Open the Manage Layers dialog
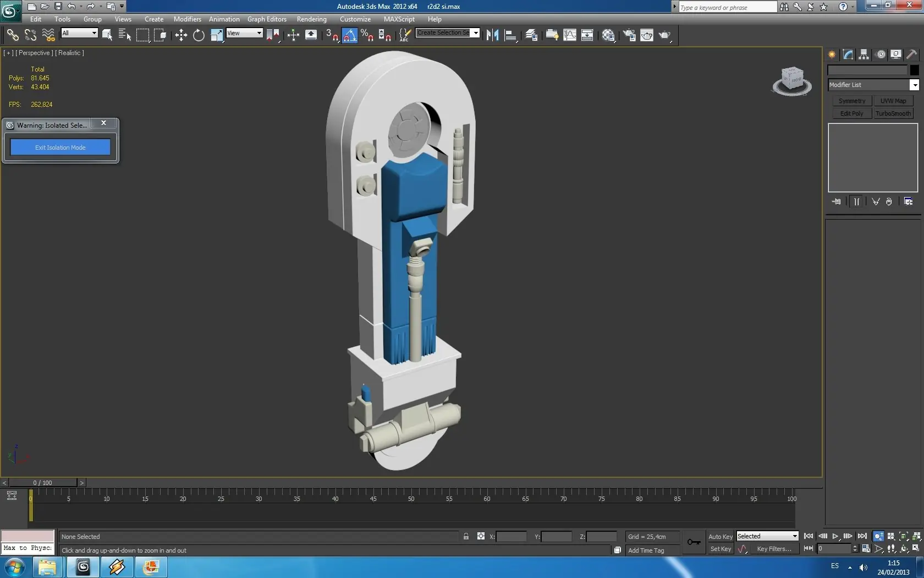This screenshot has width=924, height=578. tap(531, 35)
